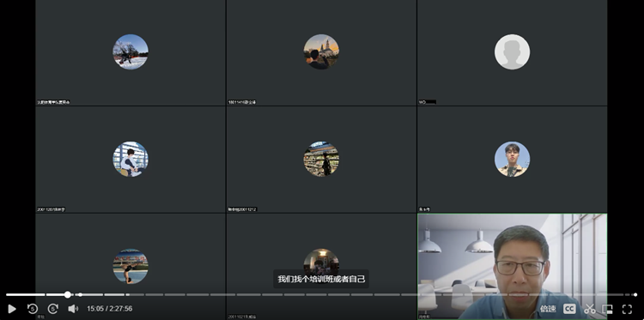Select the swimming pool diver avatar
This screenshot has width=644, height=320.
click(131, 266)
